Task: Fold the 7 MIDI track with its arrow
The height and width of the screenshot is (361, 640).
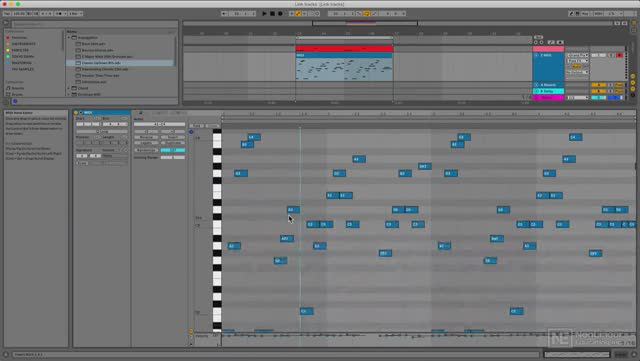Action: (x=536, y=55)
